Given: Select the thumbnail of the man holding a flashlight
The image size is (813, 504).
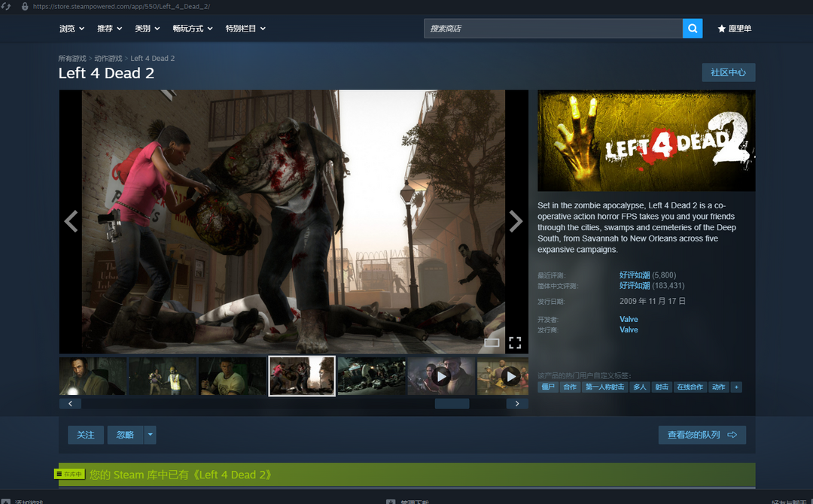Looking at the screenshot, I should [x=93, y=376].
